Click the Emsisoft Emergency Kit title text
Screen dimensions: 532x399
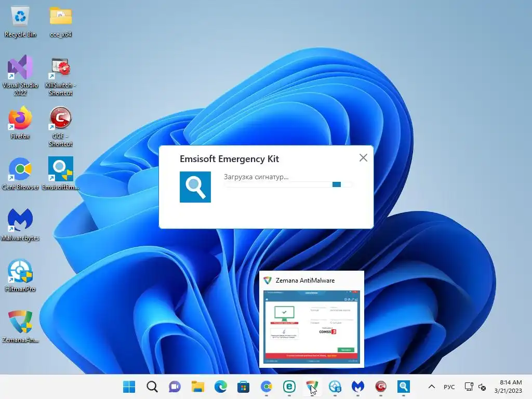(x=229, y=159)
